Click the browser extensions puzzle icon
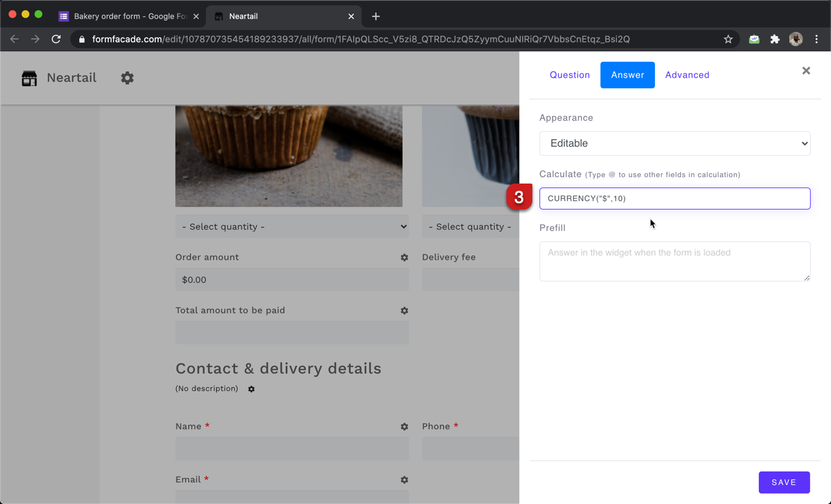831x504 pixels. 775,39
